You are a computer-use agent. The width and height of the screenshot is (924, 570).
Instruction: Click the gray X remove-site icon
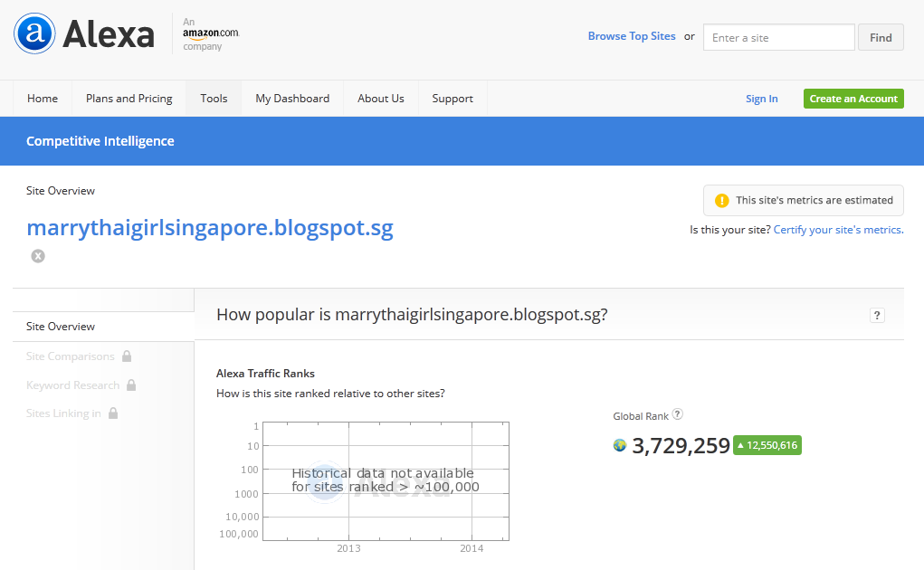click(x=38, y=255)
